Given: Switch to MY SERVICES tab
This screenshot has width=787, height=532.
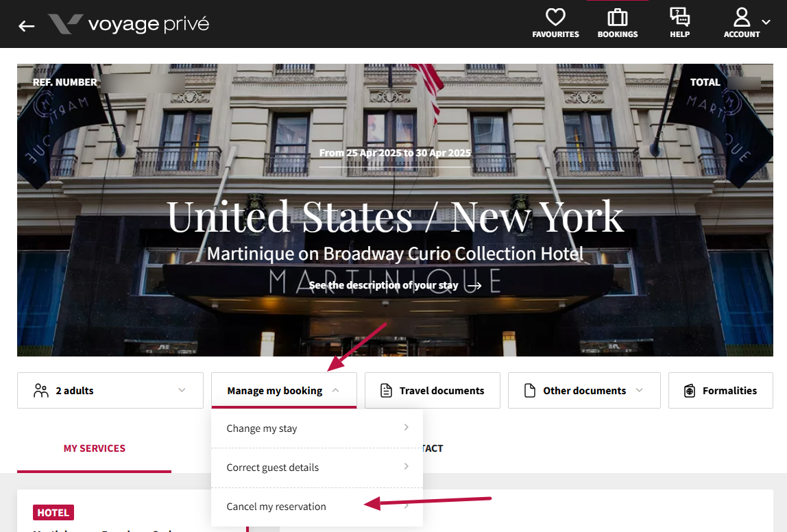Looking at the screenshot, I should (x=95, y=448).
